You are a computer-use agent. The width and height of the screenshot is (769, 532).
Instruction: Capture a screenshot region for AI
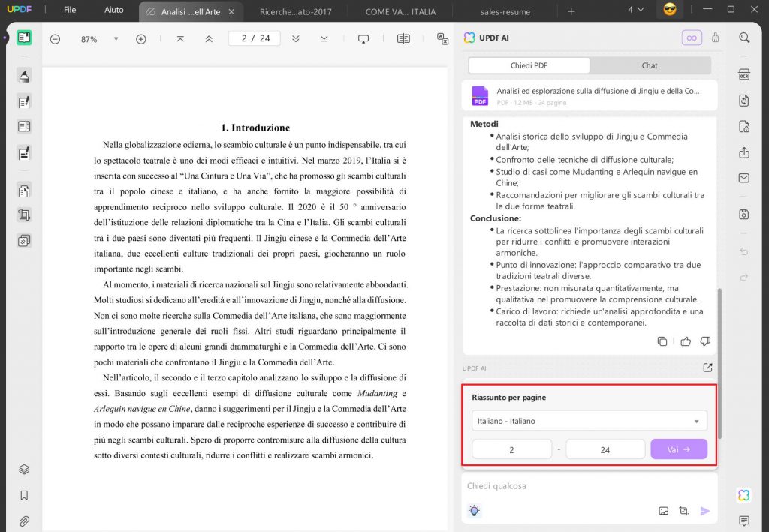[x=684, y=511]
